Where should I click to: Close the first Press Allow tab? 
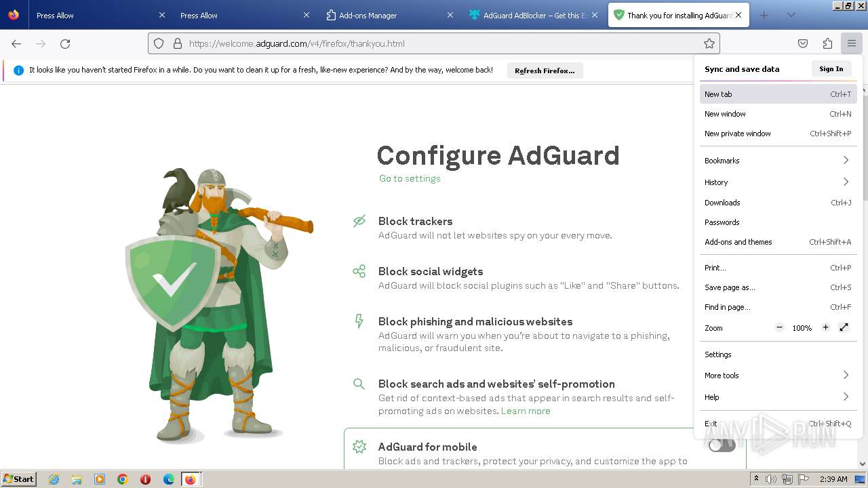pos(162,15)
